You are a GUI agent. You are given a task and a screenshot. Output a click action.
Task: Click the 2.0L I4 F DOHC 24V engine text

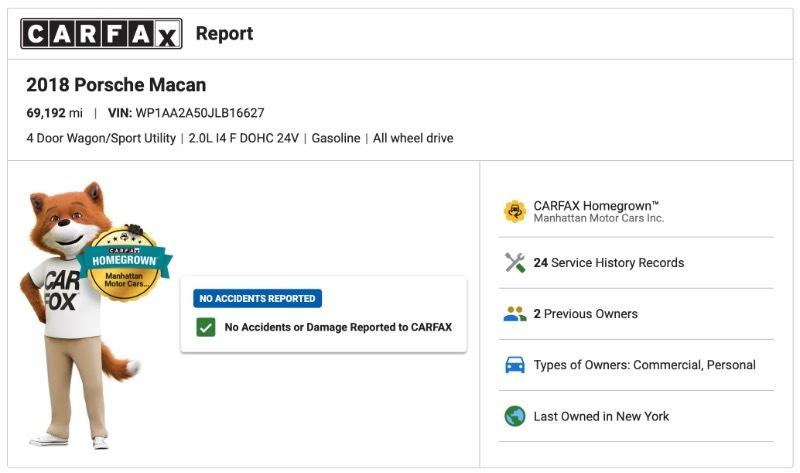243,138
